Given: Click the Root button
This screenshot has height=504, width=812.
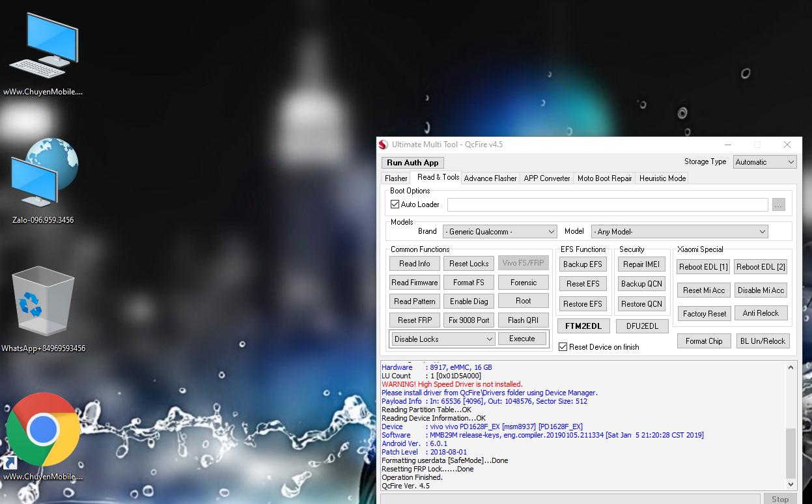Looking at the screenshot, I should [524, 301].
